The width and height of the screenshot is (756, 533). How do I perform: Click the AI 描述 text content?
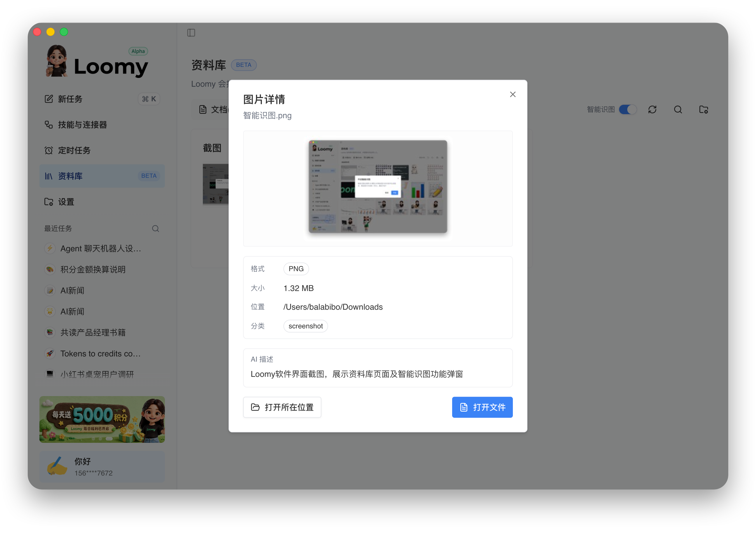click(x=357, y=374)
